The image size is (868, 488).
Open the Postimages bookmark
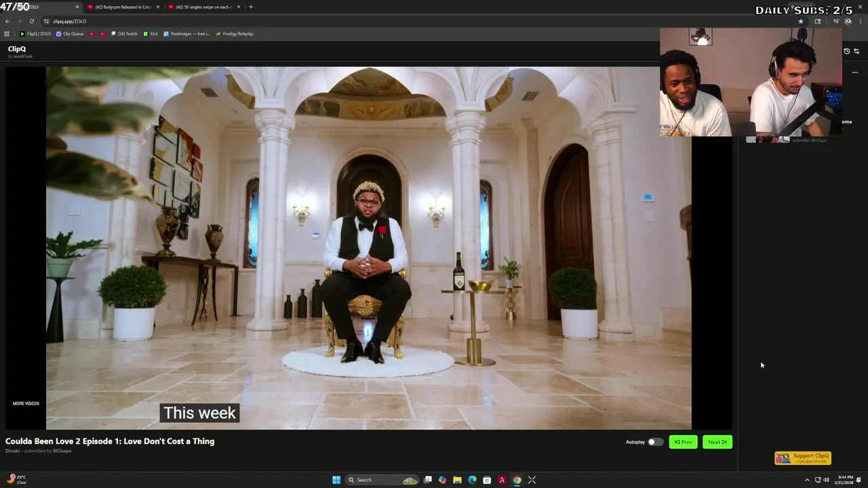click(186, 34)
